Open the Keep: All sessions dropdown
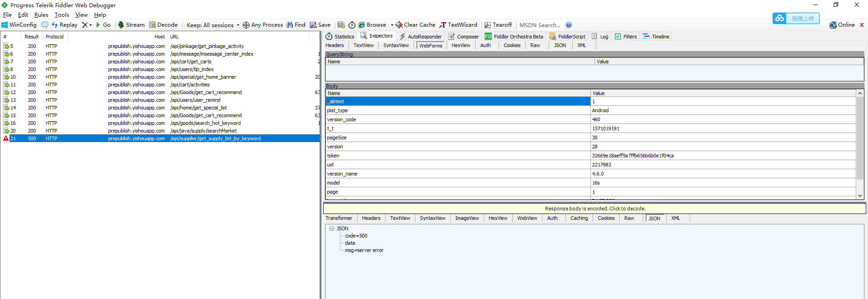 [x=213, y=25]
